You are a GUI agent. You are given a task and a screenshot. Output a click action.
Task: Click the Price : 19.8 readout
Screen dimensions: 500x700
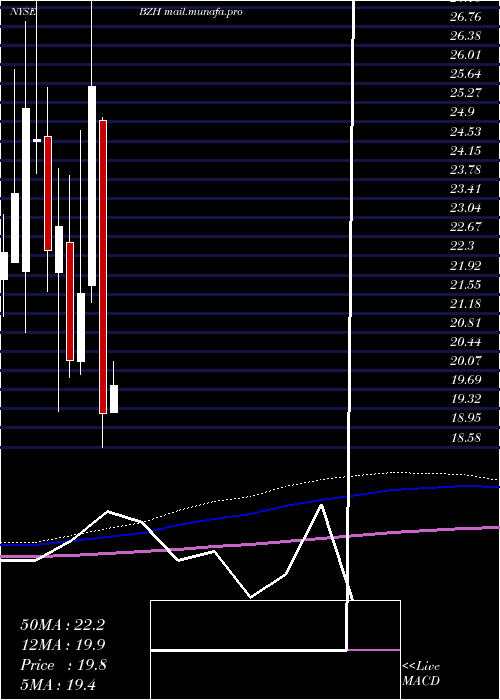[63, 665]
